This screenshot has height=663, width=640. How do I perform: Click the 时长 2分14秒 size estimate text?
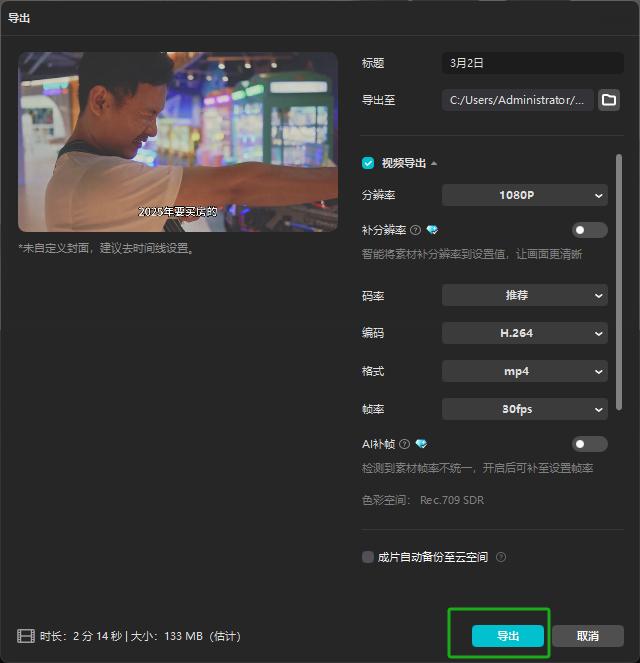[140, 636]
